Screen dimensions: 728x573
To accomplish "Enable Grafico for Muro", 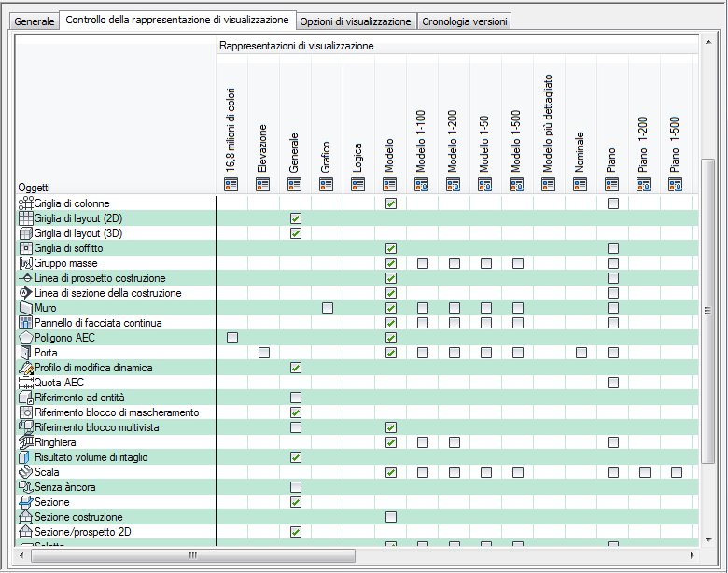I will click(x=328, y=308).
